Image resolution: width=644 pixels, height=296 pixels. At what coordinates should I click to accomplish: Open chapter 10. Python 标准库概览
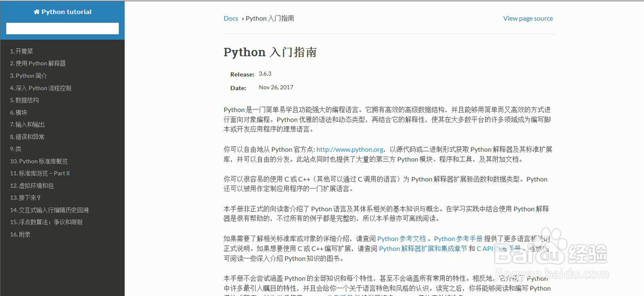[39, 162]
